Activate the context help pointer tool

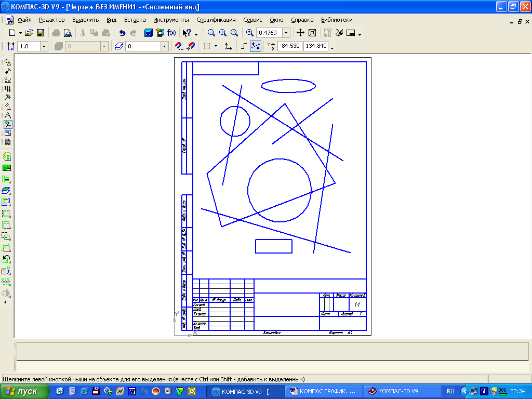pyautogui.click(x=187, y=33)
